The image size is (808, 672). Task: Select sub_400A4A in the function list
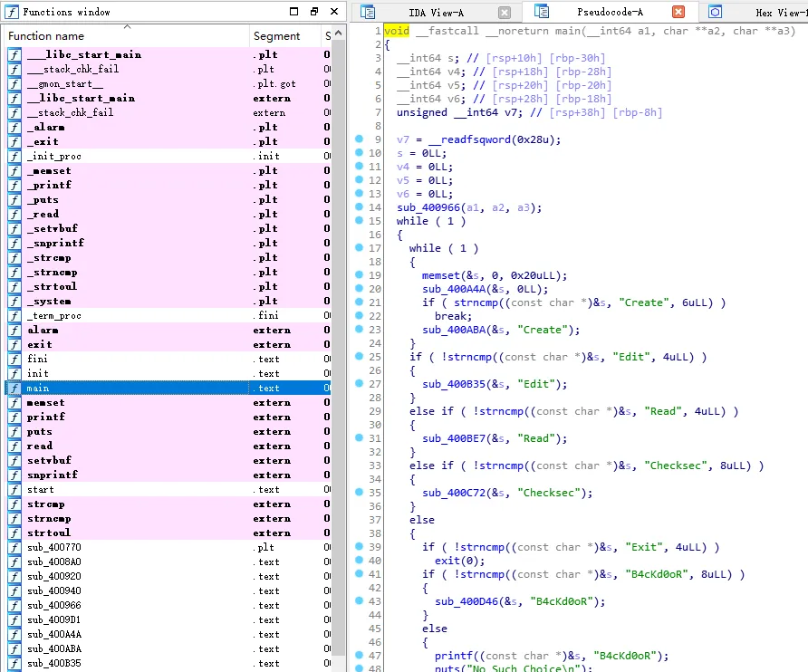coord(168,634)
